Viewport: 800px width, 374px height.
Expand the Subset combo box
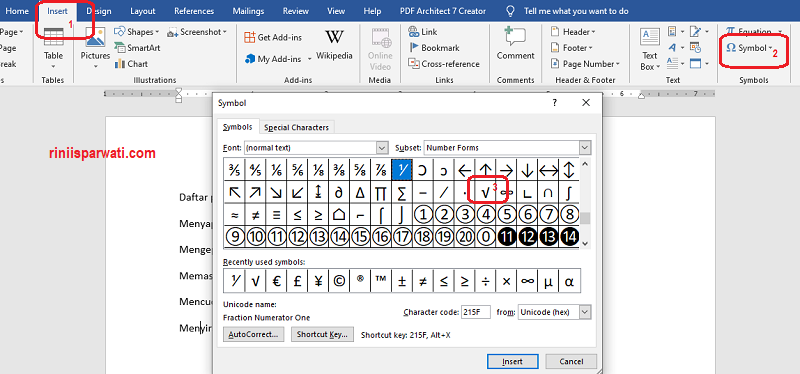coord(585,148)
